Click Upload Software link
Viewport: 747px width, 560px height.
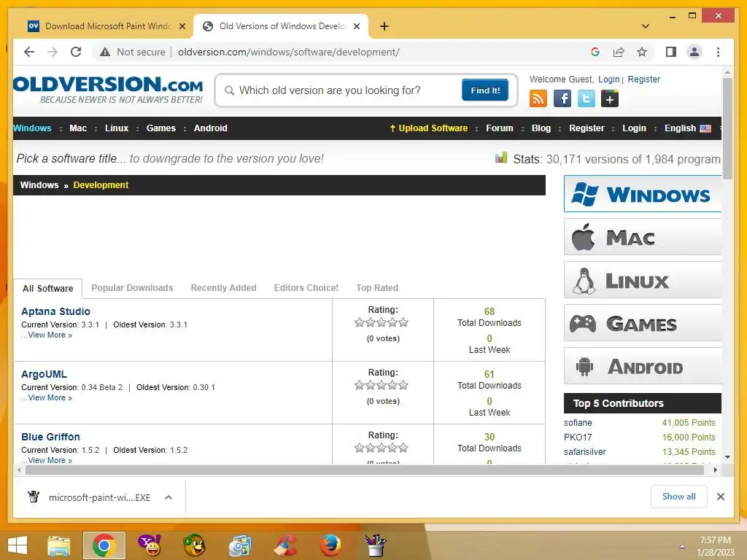point(428,128)
